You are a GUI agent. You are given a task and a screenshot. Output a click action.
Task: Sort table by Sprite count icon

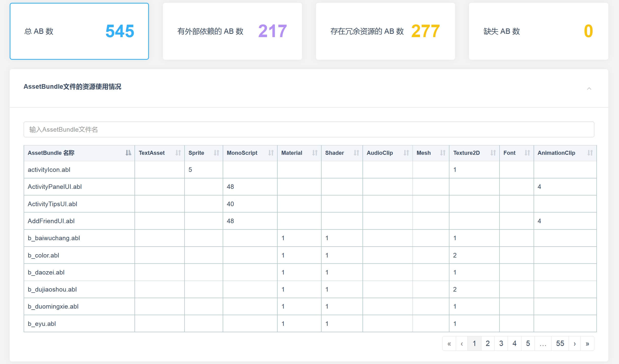pyautogui.click(x=216, y=153)
